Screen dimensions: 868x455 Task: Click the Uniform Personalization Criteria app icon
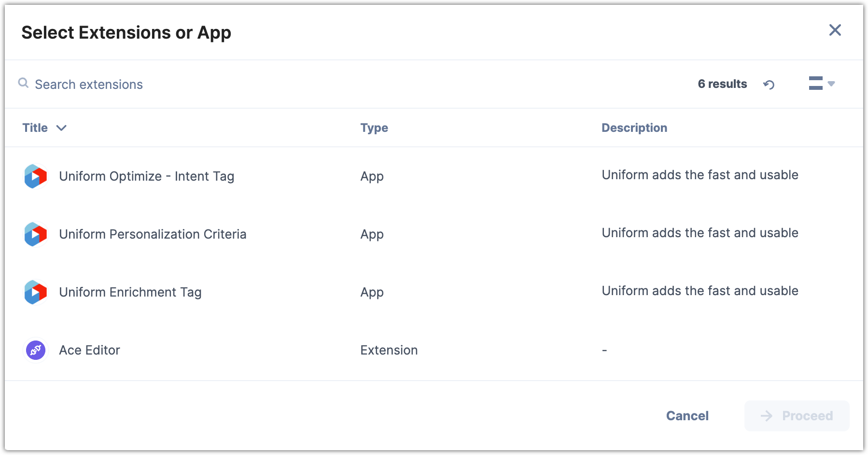click(x=35, y=234)
